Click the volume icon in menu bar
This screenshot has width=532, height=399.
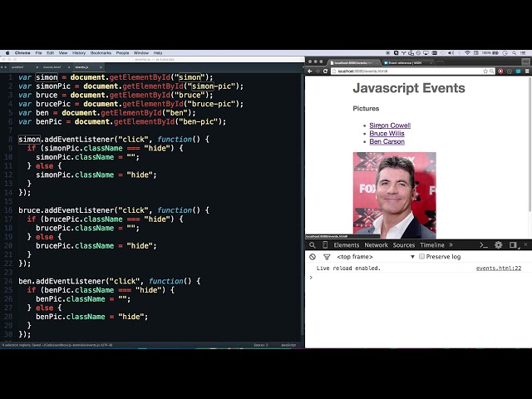tap(451, 53)
